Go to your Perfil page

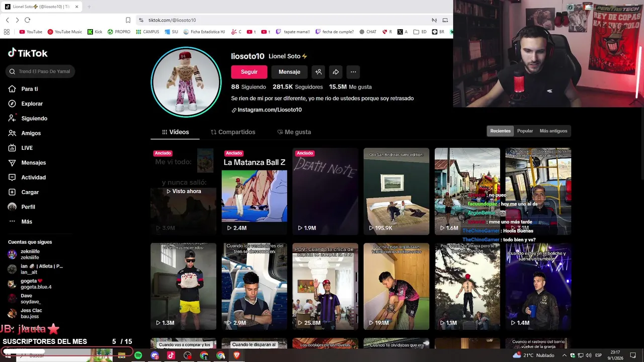click(22, 207)
